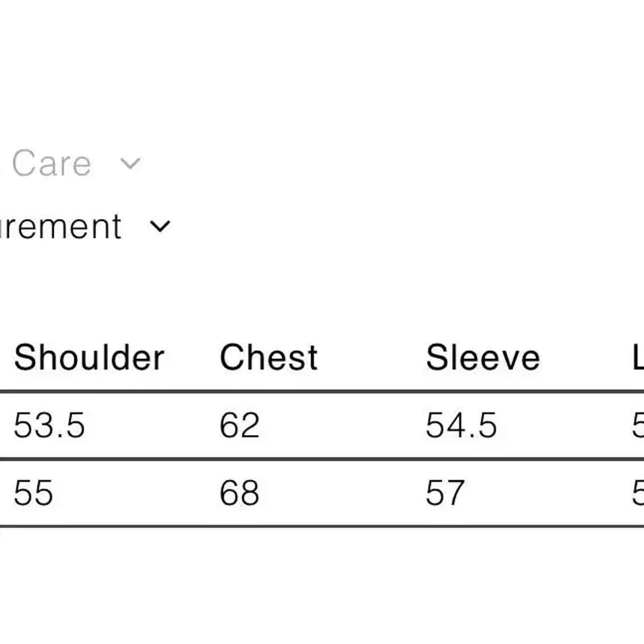
Task: Click the divider between the two size rows
Action: [x=321, y=459]
